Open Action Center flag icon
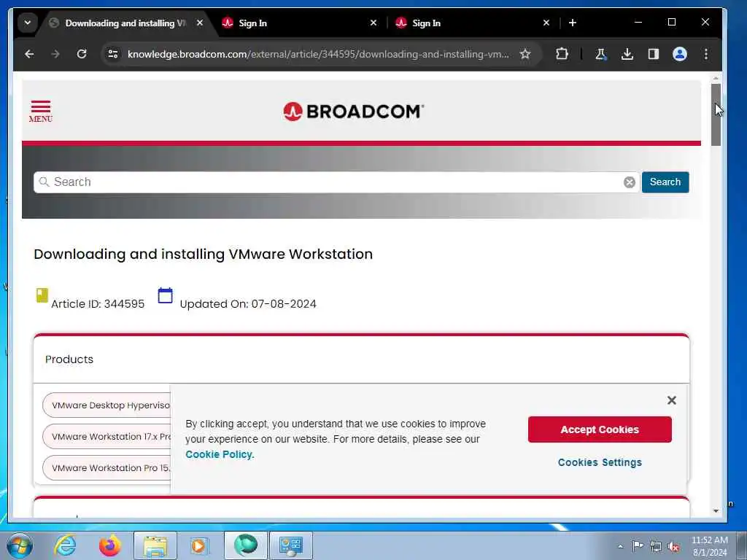747x560 pixels. (638, 546)
